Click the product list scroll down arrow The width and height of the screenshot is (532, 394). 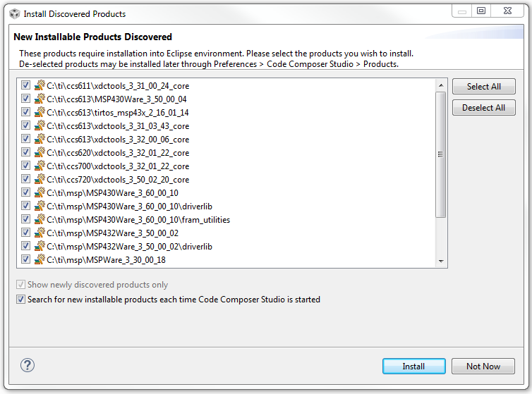441,261
